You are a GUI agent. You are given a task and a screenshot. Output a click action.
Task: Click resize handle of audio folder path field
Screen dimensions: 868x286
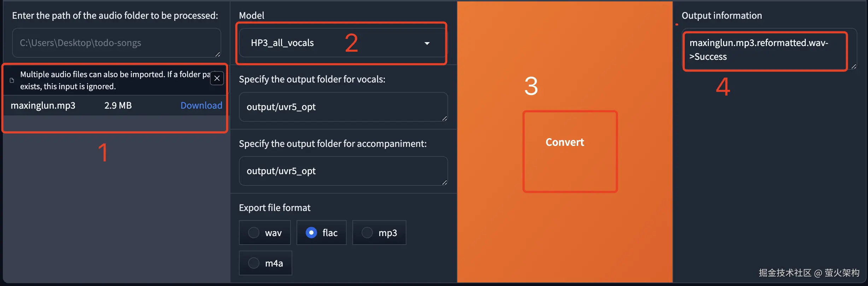(x=218, y=54)
